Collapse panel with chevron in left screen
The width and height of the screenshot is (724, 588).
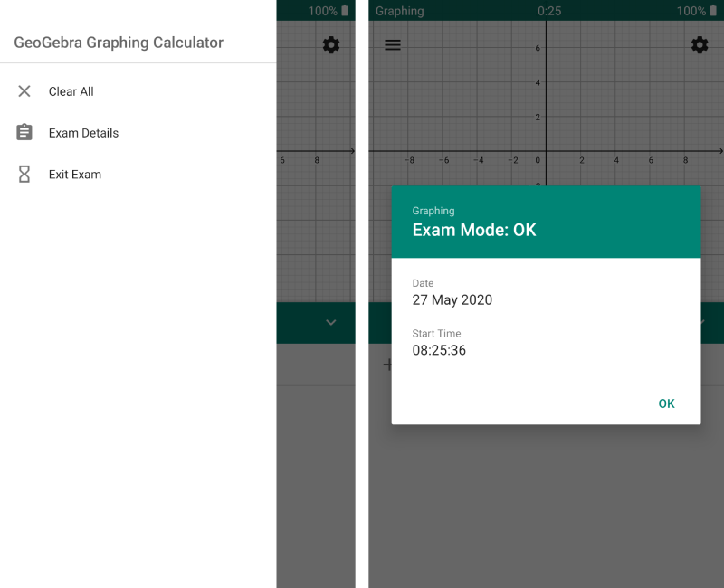331,322
